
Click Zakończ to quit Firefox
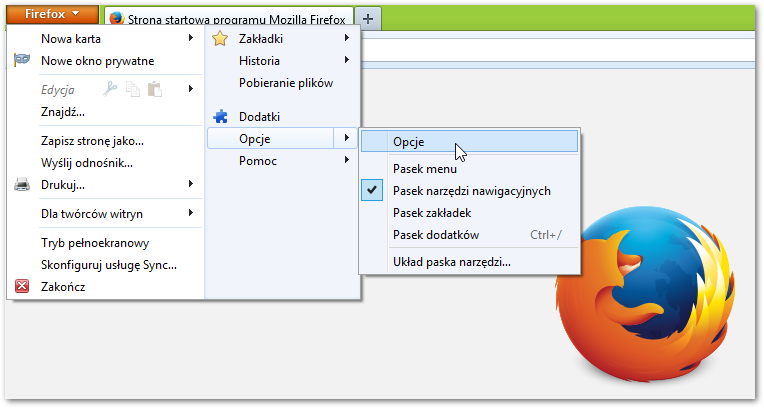(x=63, y=287)
